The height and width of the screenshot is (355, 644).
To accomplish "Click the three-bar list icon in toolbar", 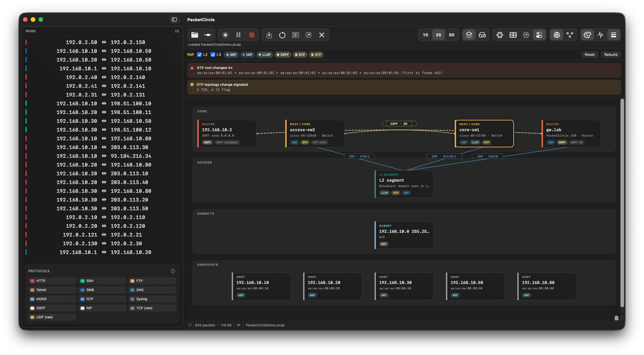I will pyautogui.click(x=614, y=35).
